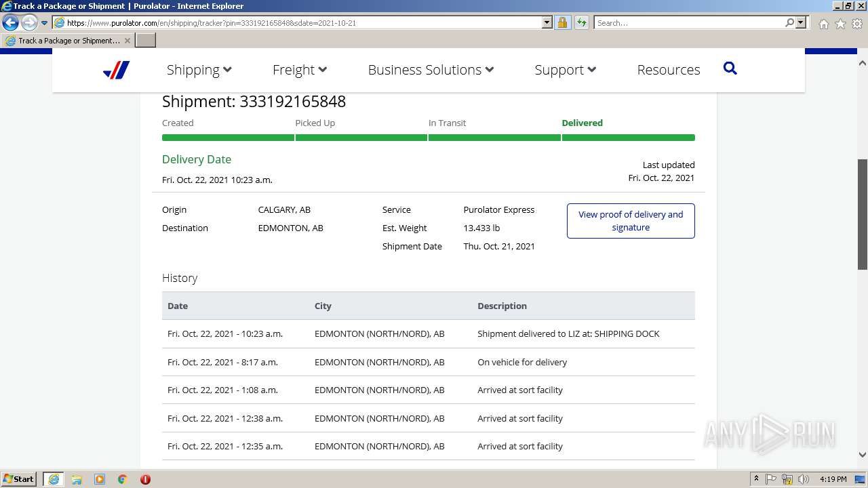Viewport: 868px width, 488px height.
Task: Expand the Support menu
Action: click(566, 70)
